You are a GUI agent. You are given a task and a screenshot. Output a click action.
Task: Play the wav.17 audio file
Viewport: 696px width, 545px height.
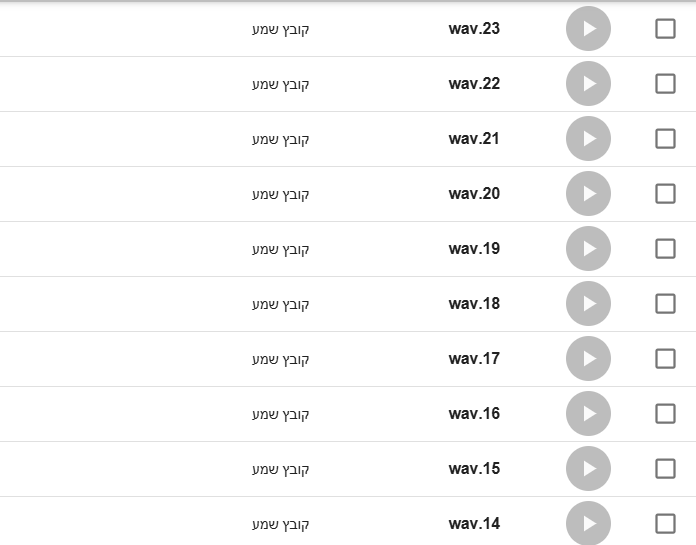pyautogui.click(x=588, y=359)
